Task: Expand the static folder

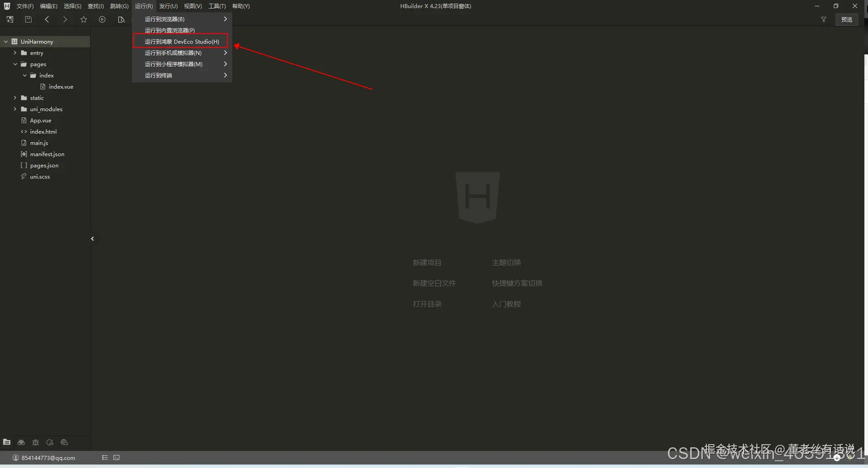Action: click(x=15, y=98)
